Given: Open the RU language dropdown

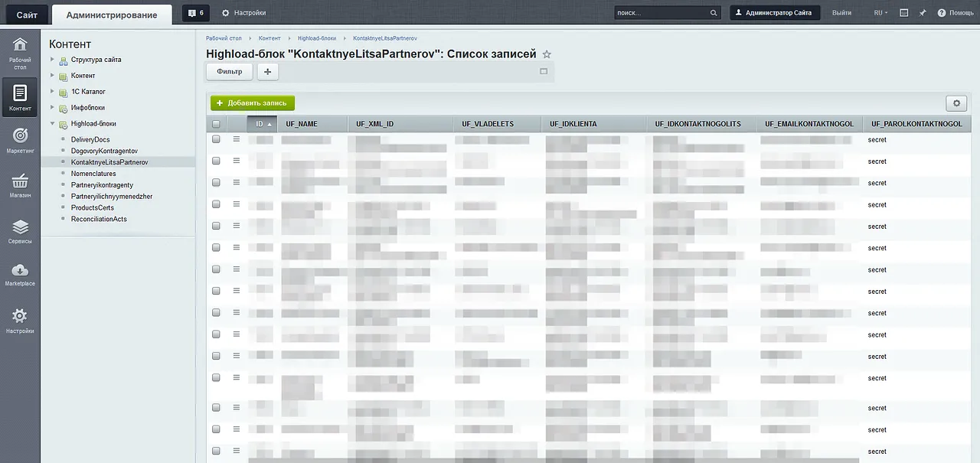Looking at the screenshot, I should pyautogui.click(x=880, y=13).
